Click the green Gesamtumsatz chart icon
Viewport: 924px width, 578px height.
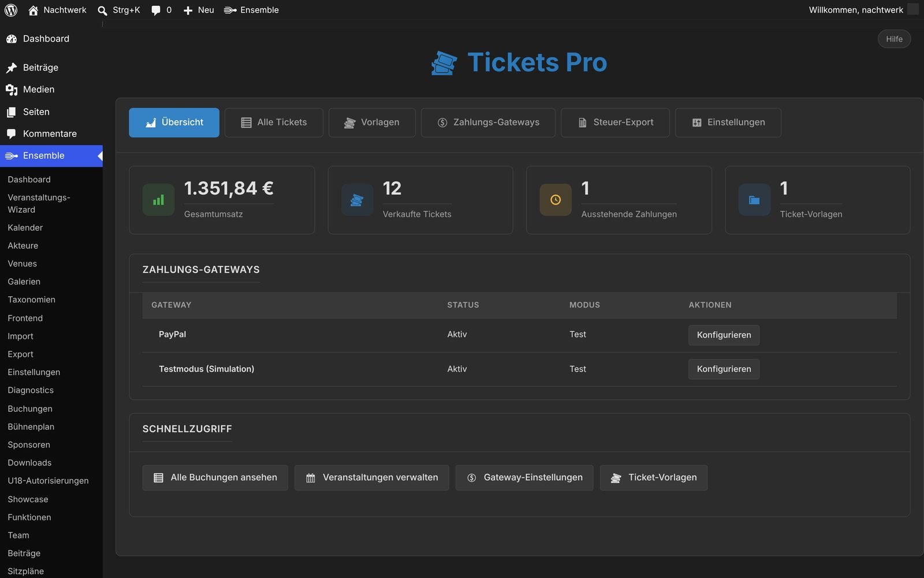pyautogui.click(x=158, y=200)
